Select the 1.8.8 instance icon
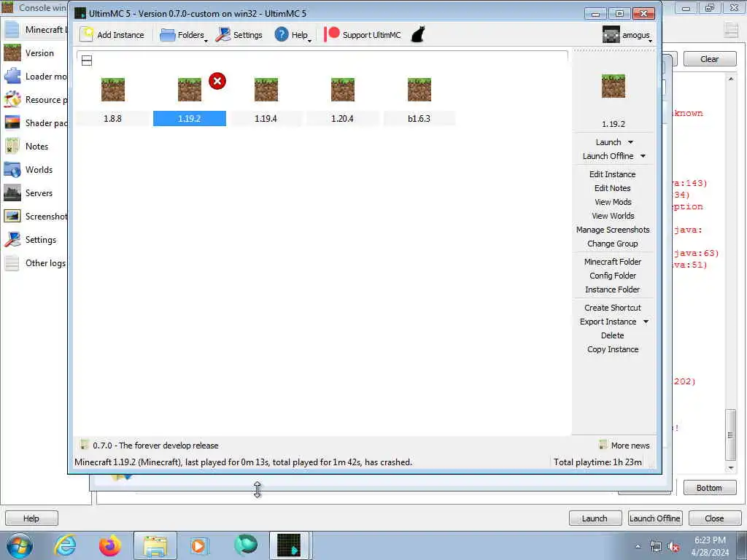 [x=113, y=89]
